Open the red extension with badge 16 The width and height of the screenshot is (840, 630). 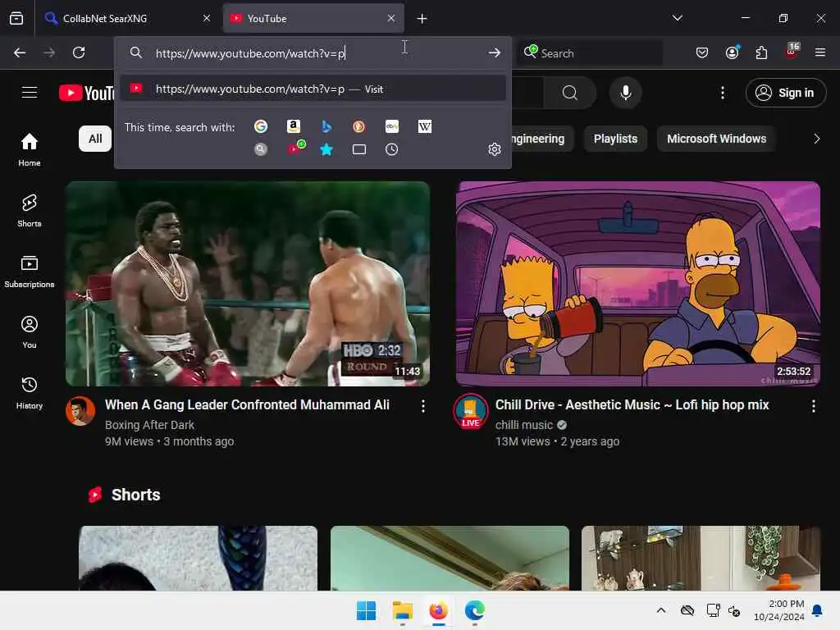coord(792,52)
